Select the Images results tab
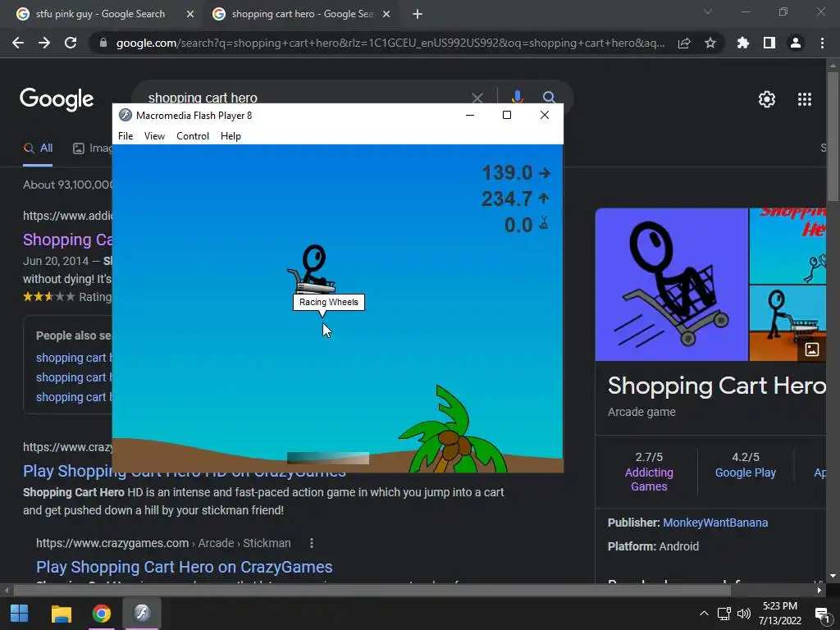 93,148
